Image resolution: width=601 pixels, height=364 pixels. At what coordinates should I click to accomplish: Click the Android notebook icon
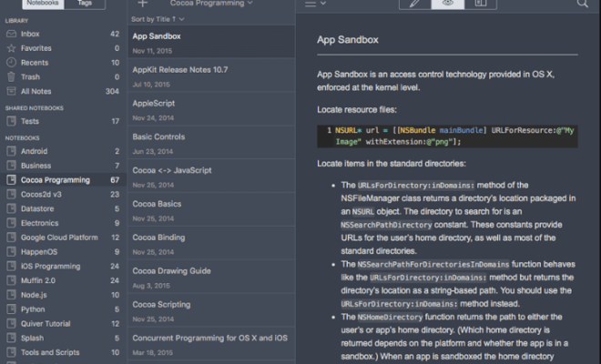tap(12, 151)
